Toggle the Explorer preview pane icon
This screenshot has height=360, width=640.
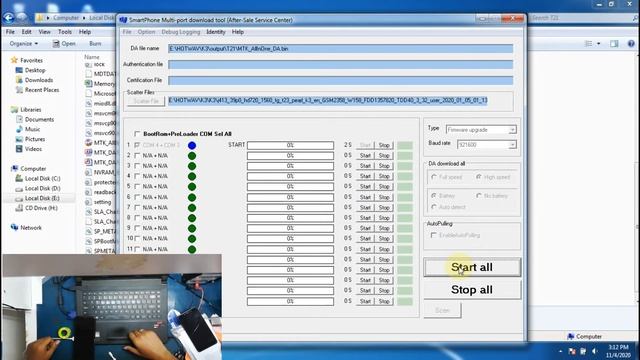click(x=614, y=44)
